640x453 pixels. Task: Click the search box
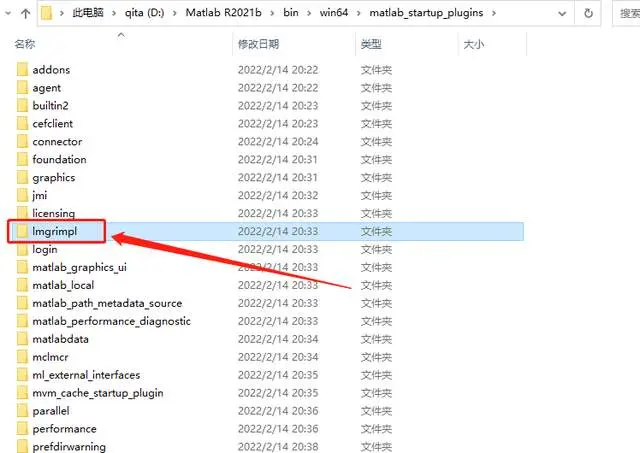pyautogui.click(x=627, y=13)
